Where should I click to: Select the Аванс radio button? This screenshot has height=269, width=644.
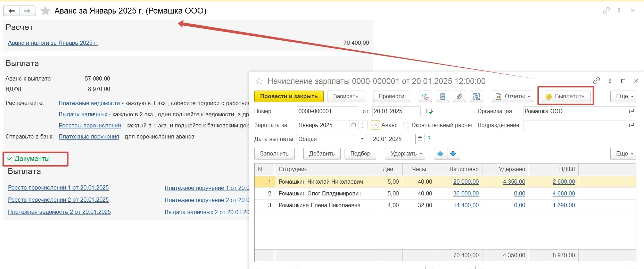click(375, 125)
